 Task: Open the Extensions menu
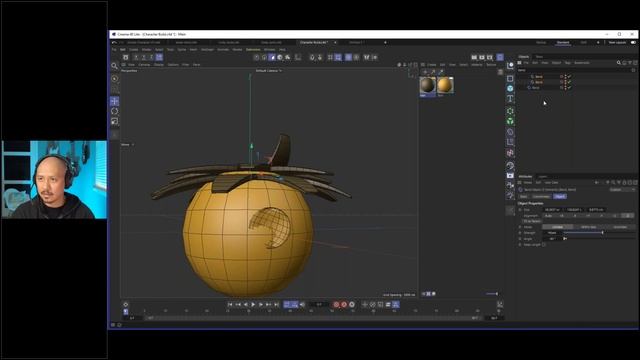tap(253, 49)
